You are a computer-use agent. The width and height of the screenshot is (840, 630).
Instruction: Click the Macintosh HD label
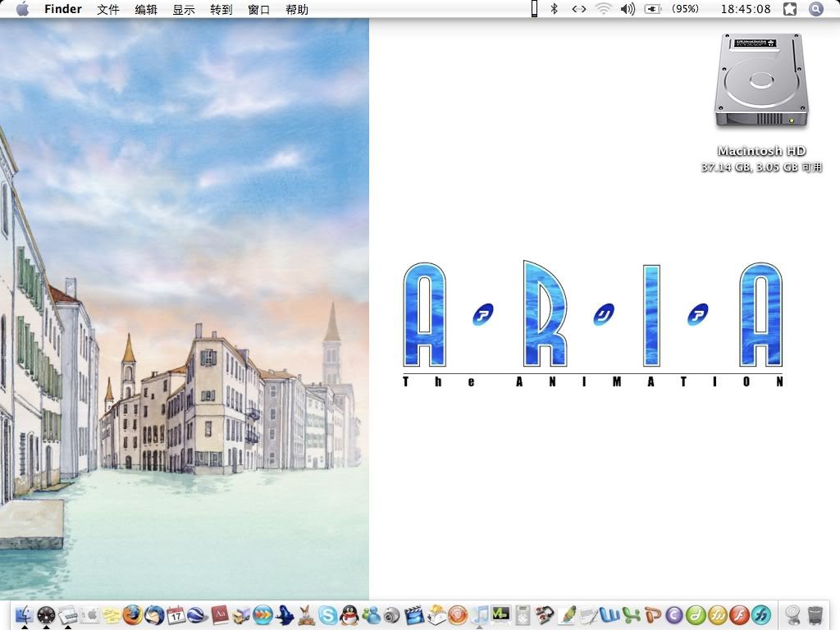click(x=762, y=151)
